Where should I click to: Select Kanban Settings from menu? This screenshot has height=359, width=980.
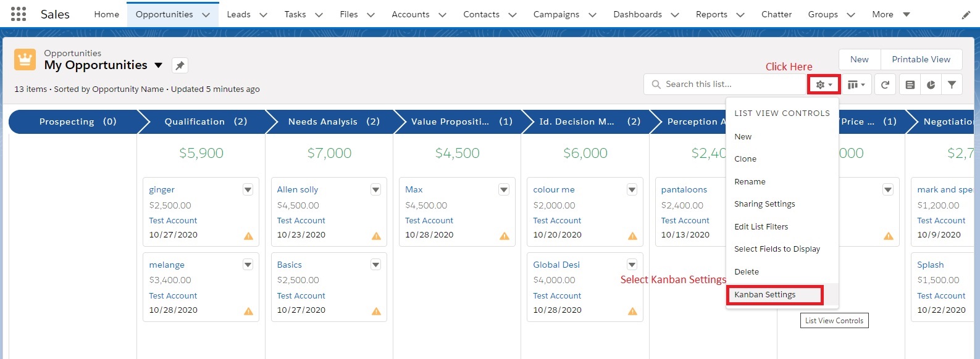[775, 295]
